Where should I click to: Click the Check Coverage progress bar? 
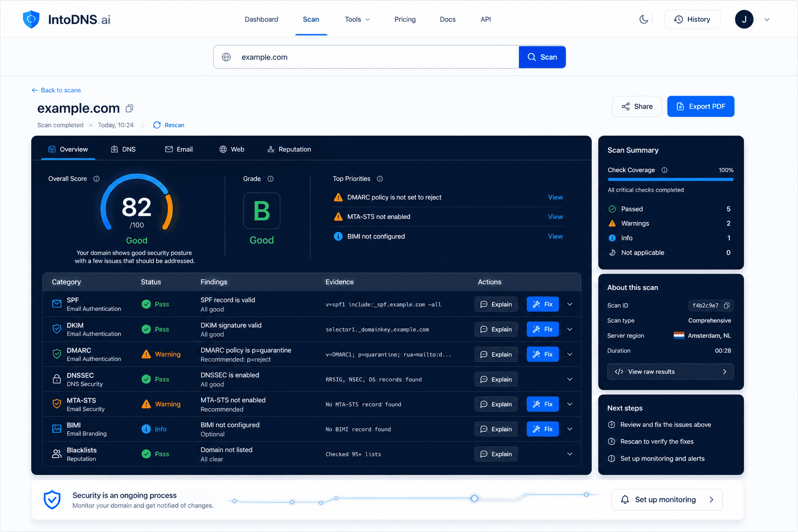670,179
